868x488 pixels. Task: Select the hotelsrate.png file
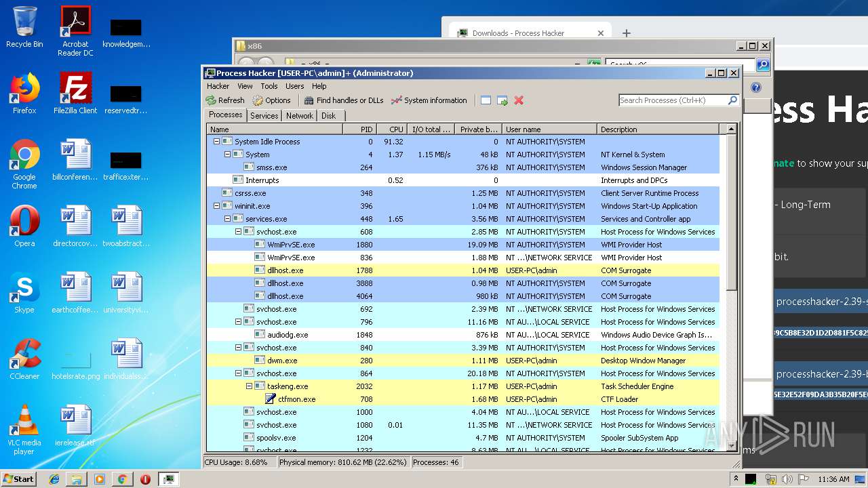75,365
